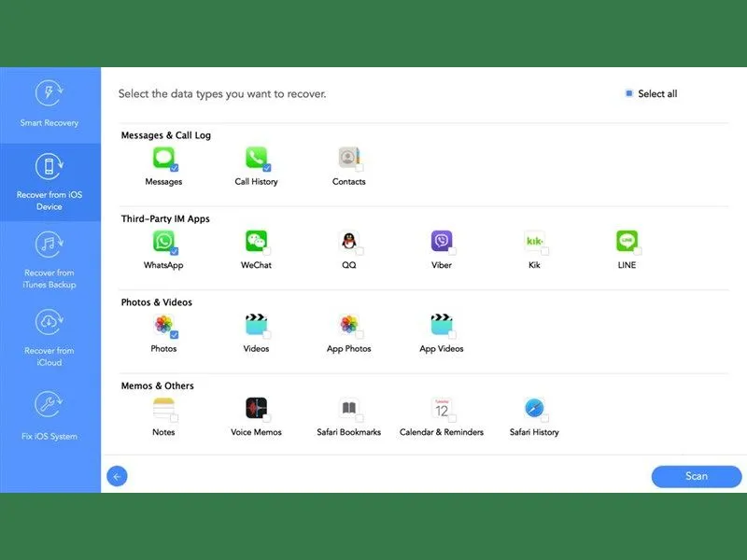Viewport: 747px width, 560px height.
Task: Click the Messages label text
Action: (163, 182)
